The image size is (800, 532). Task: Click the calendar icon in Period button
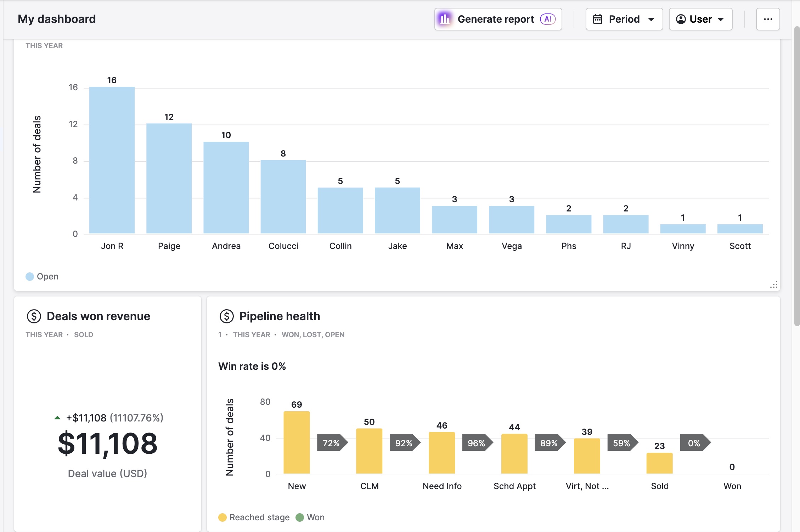pos(598,19)
